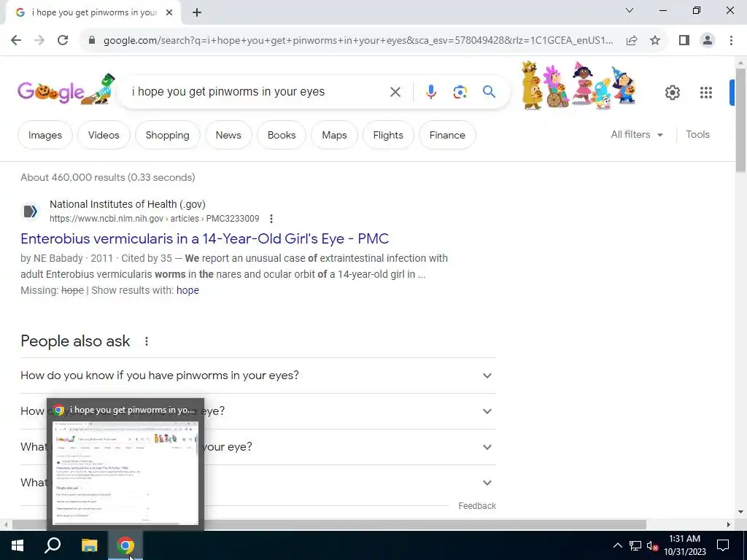Filter results by Videos
The image size is (747, 560).
(104, 135)
